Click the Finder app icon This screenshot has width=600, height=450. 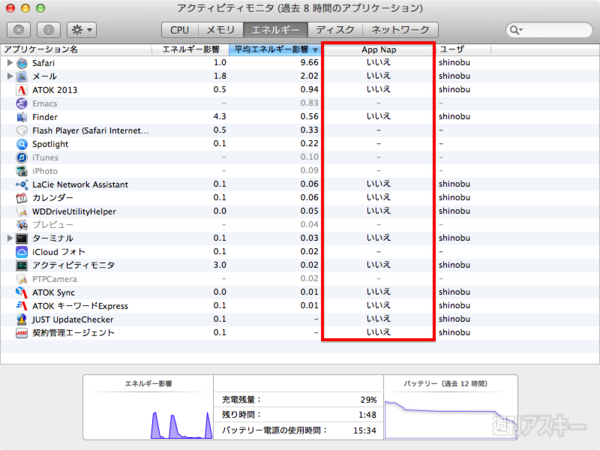coord(22,117)
